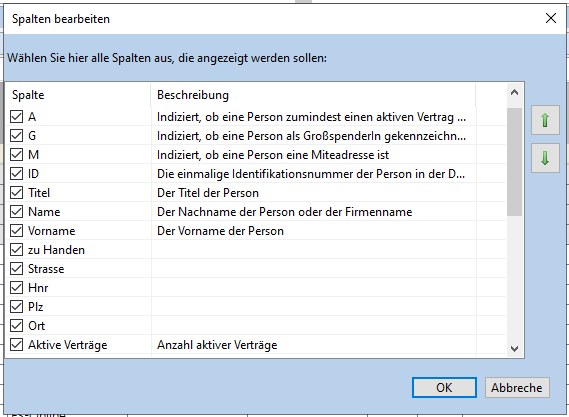Toggle the M column checkbox

(16, 155)
